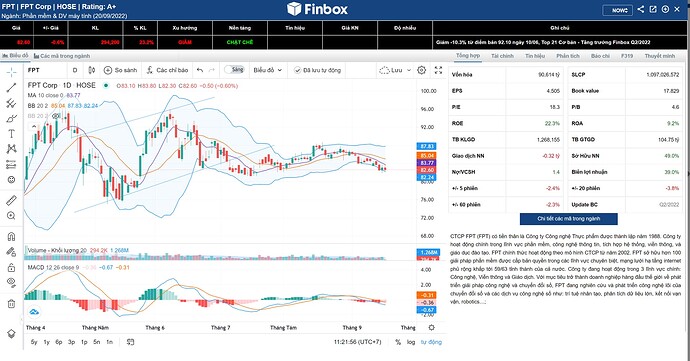Screen dimensions: 690x361
Task: Hide the BB 20 2 indicator
Action: [x=56, y=116]
